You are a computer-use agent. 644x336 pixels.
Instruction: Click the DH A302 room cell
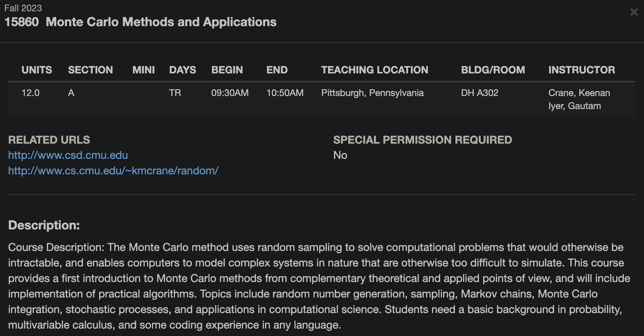(x=480, y=93)
